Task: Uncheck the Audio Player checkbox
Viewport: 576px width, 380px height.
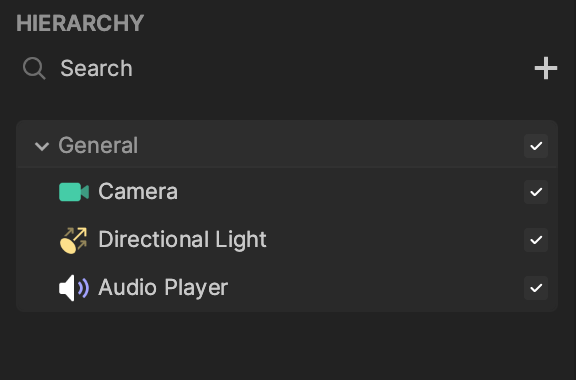Action: 536,288
